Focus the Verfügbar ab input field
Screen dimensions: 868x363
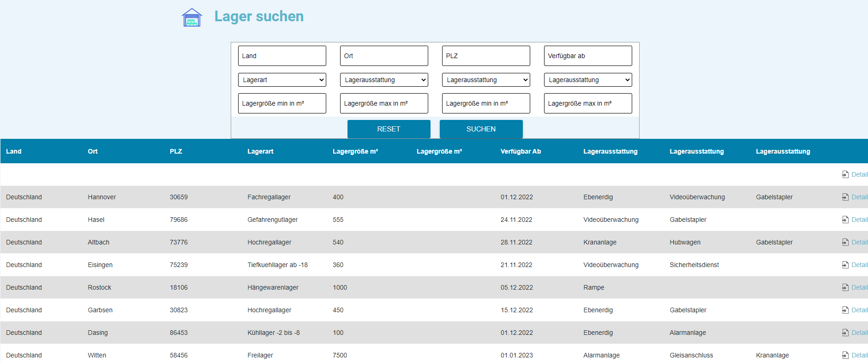click(588, 56)
